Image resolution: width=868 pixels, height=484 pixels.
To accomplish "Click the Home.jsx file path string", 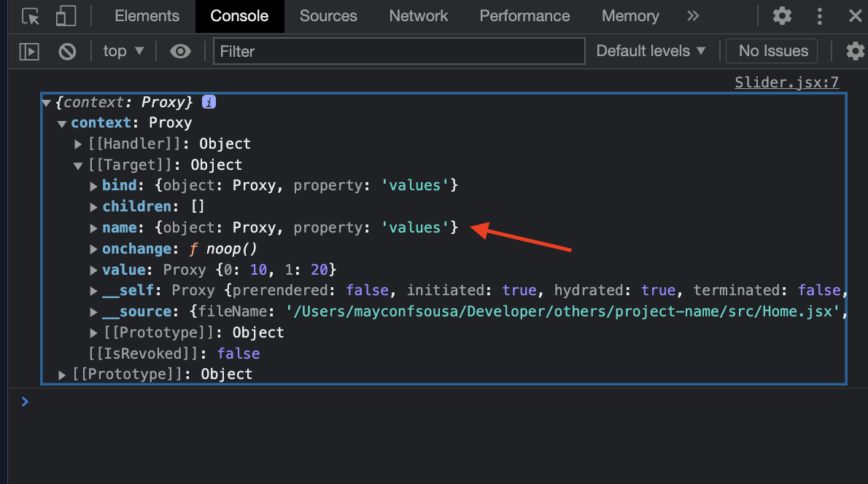I will (562, 311).
